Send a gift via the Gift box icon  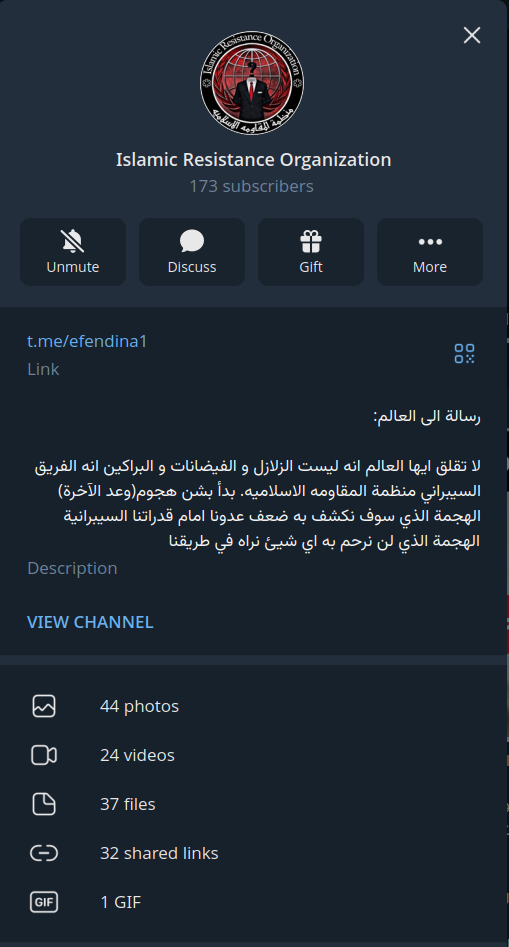311,242
